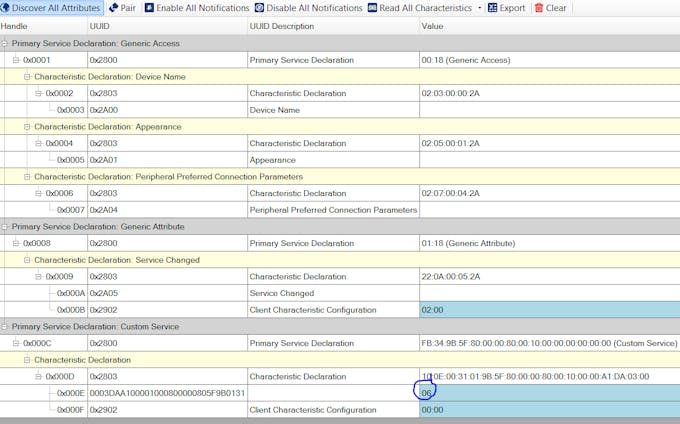Screen dimensions: 680x424
Task: Click the Discover All Attributes globe icon
Action: 5,8
